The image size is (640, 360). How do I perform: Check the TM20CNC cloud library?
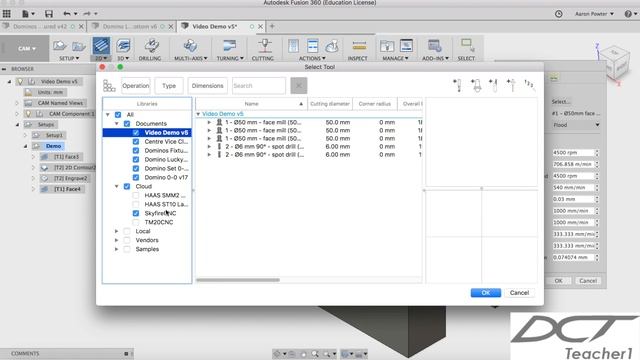(136, 222)
